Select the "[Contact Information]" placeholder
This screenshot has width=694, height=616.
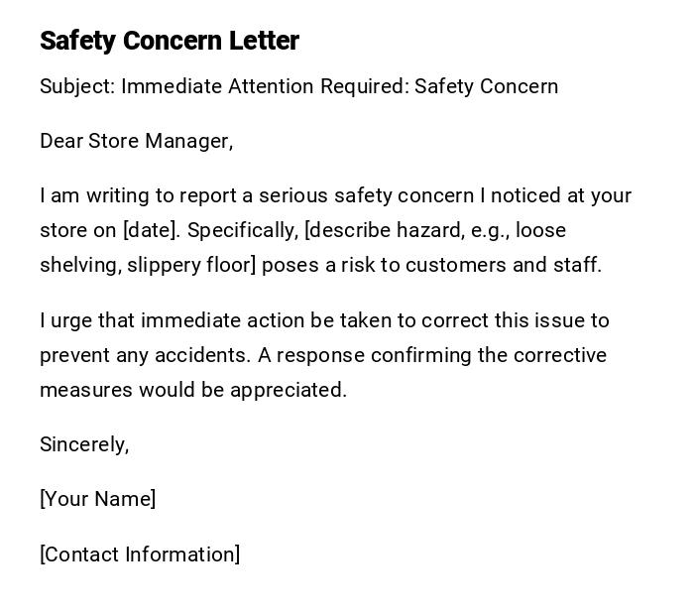140,554
